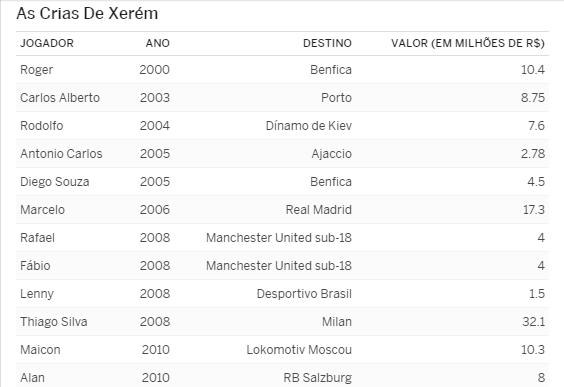
Task: Click the Real Madrid destination cell
Action: [x=319, y=210]
